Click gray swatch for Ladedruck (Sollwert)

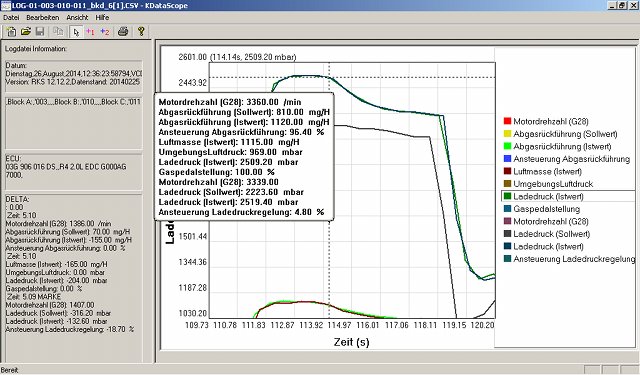pyautogui.click(x=507, y=234)
